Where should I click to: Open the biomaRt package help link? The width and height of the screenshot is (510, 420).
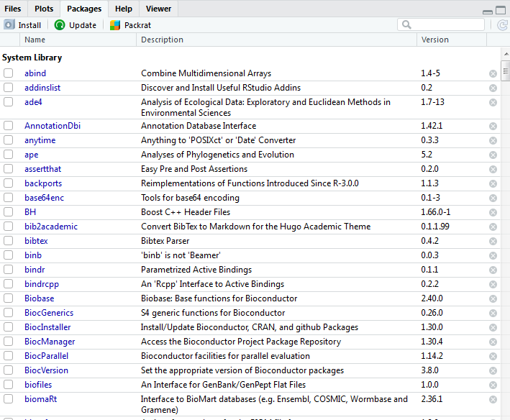click(x=40, y=399)
